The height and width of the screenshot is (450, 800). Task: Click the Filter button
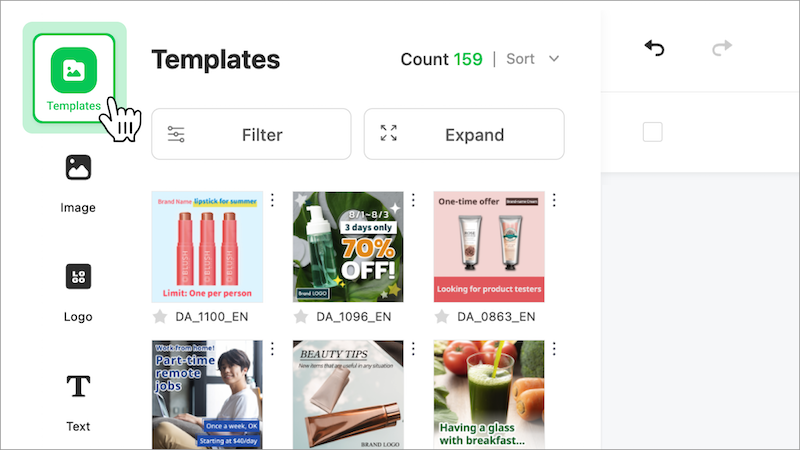point(251,135)
